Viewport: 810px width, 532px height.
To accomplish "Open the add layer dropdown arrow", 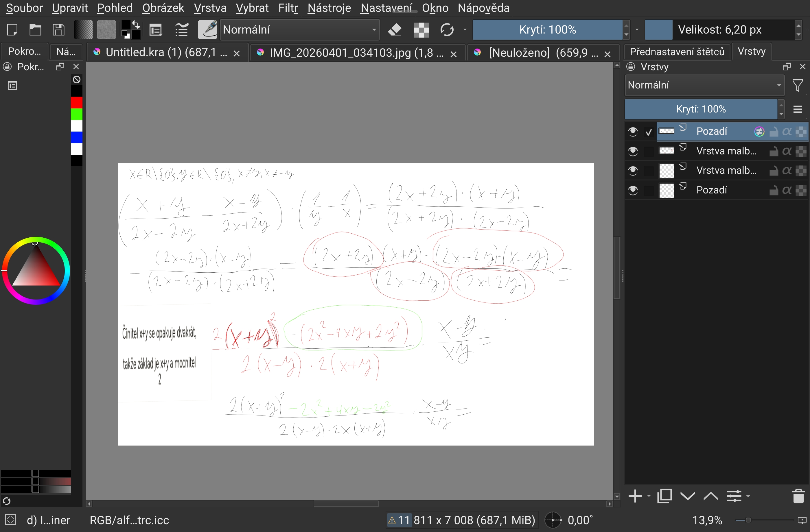I will (x=649, y=496).
